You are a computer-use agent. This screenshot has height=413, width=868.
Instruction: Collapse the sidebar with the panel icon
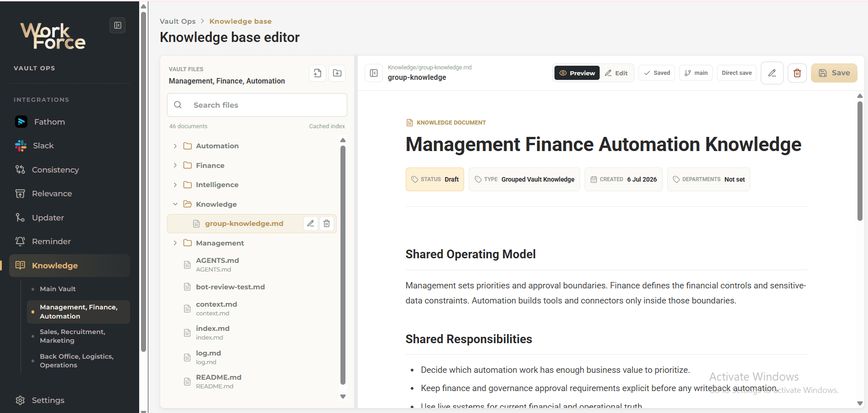pos(118,26)
